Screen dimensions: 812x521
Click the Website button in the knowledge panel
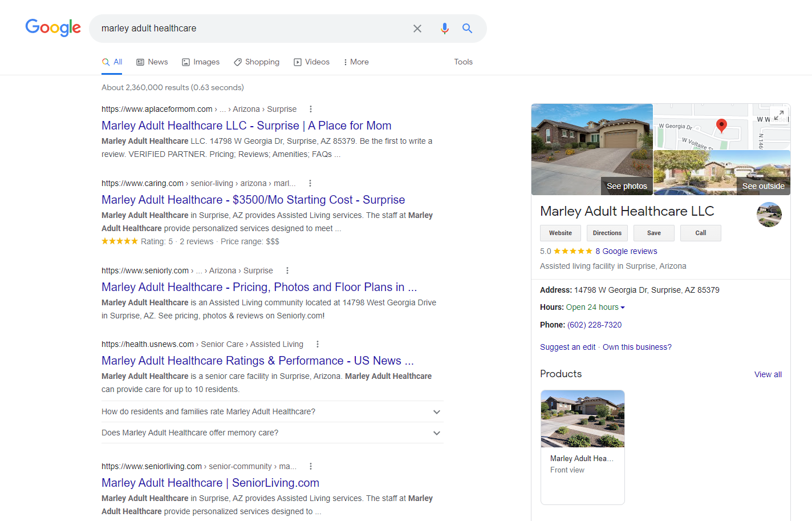pyautogui.click(x=561, y=233)
